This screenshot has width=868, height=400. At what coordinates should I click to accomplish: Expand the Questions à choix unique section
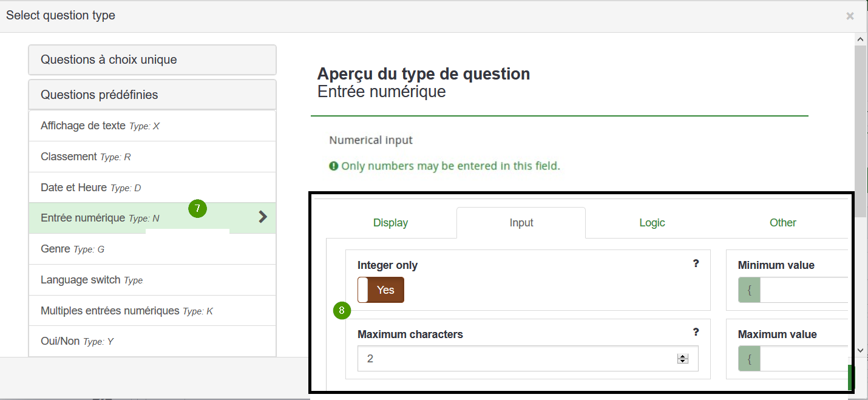tap(152, 60)
